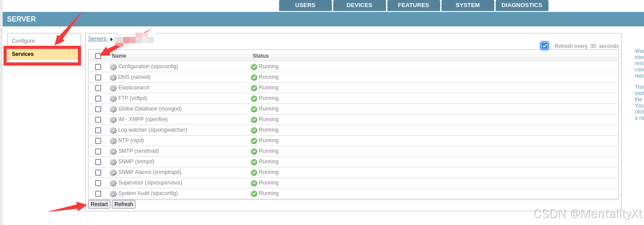This screenshot has width=644, height=225.
Task: Click the gear icon beside FTP (vsftpd)
Action: coord(113,99)
